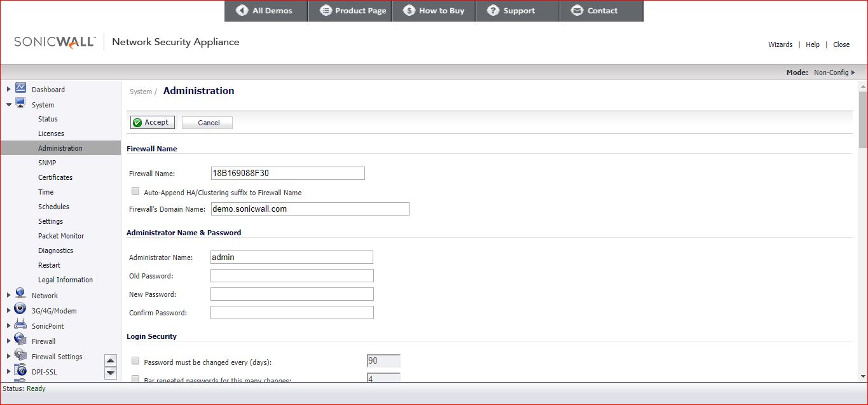The width and height of the screenshot is (868, 405).
Task: Click the green Accept check icon
Action: coord(137,122)
